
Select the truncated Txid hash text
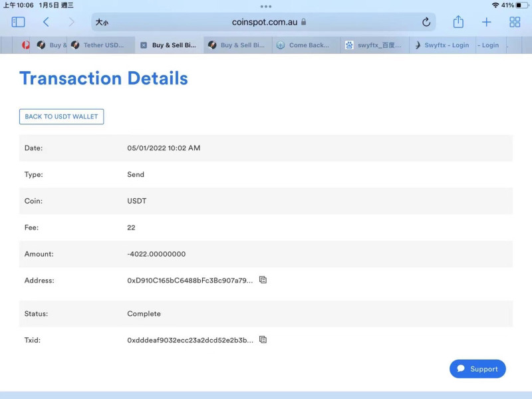coord(190,340)
